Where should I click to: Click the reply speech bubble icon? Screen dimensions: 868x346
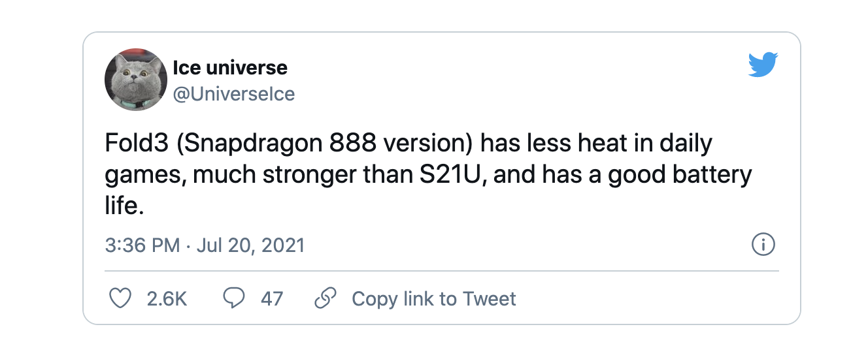point(233,299)
